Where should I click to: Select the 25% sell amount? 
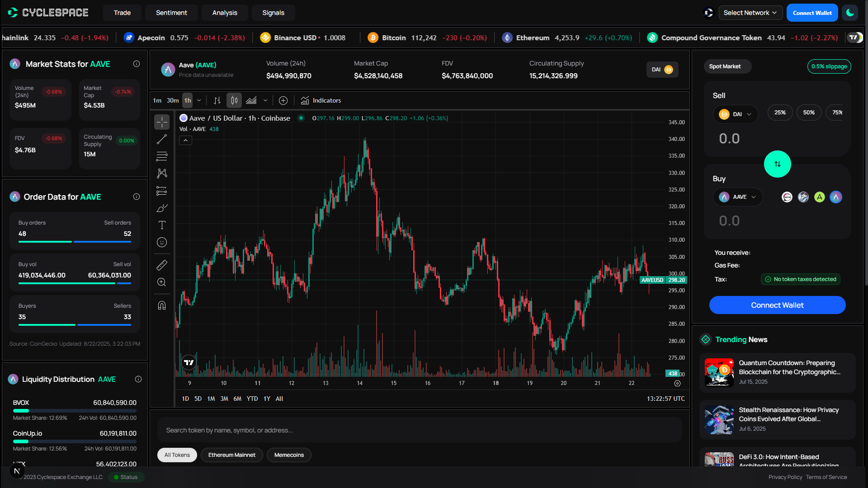pyautogui.click(x=780, y=113)
